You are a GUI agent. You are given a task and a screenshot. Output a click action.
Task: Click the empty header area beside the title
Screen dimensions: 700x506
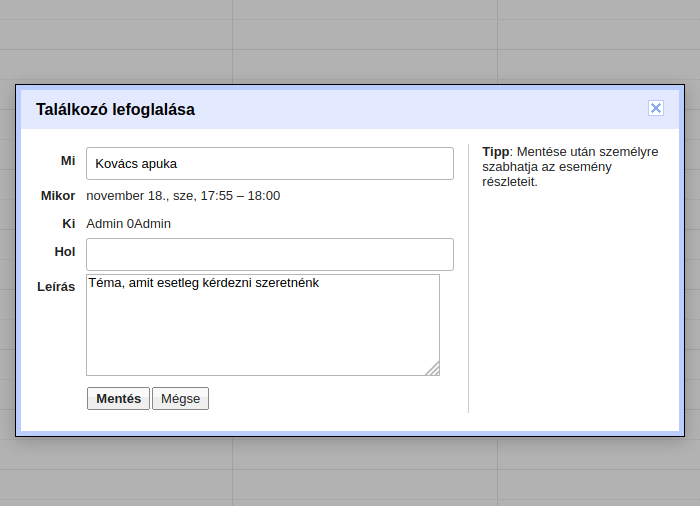[x=420, y=109]
